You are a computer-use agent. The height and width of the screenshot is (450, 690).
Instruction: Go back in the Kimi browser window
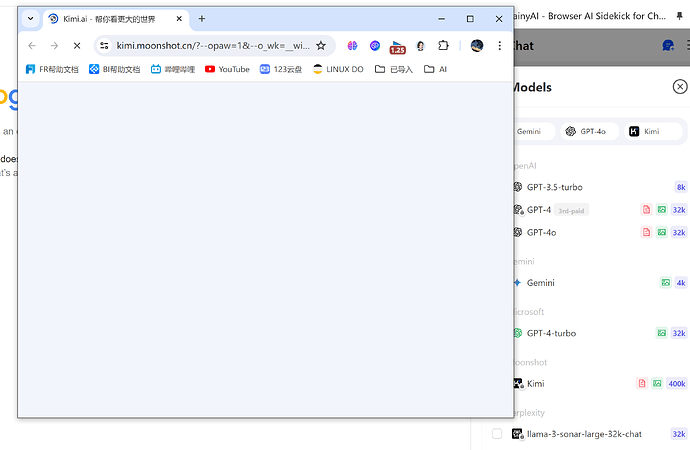click(32, 45)
